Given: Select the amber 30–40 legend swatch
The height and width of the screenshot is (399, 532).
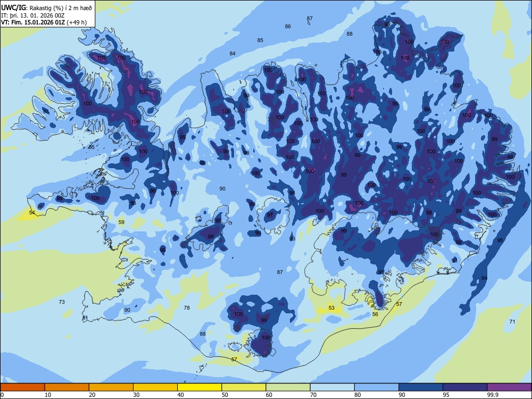Looking at the screenshot, I should coord(155,387).
